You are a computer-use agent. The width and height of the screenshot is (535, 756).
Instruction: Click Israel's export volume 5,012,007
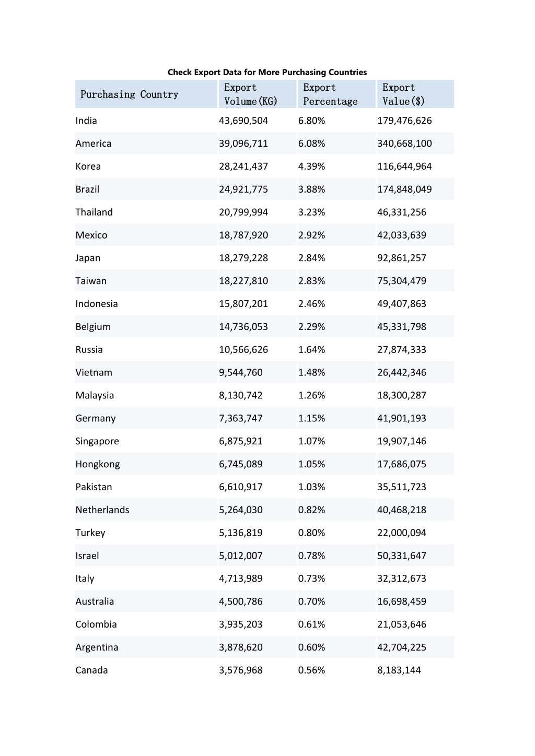pos(241,556)
